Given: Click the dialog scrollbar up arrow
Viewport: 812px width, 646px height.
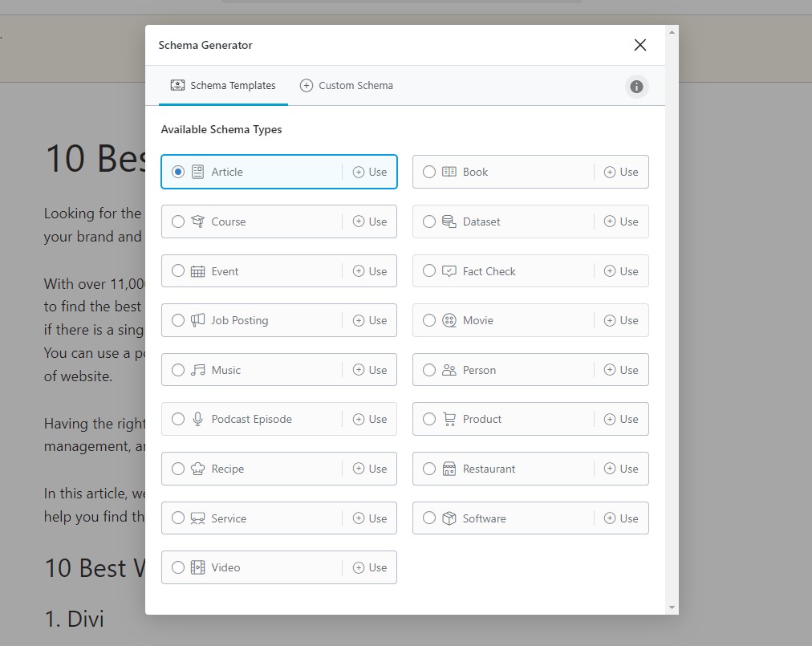Looking at the screenshot, I should tap(672, 32).
